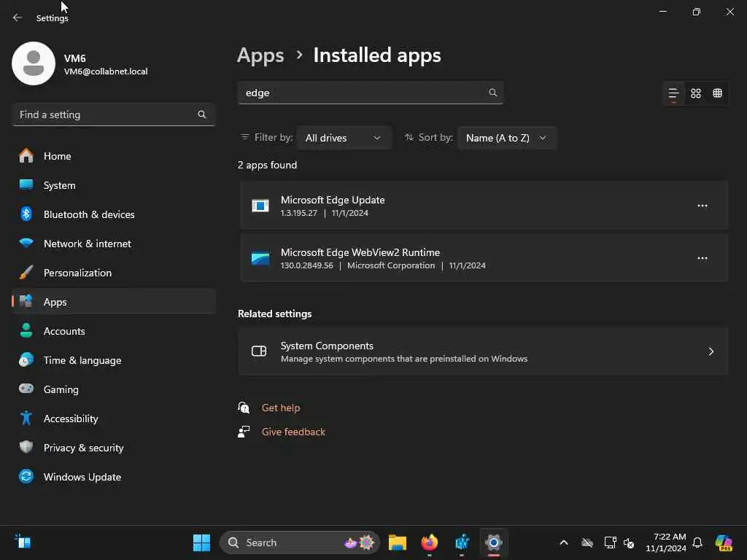Go to Privacy & security settings
This screenshot has height=560, width=747.
(x=83, y=448)
